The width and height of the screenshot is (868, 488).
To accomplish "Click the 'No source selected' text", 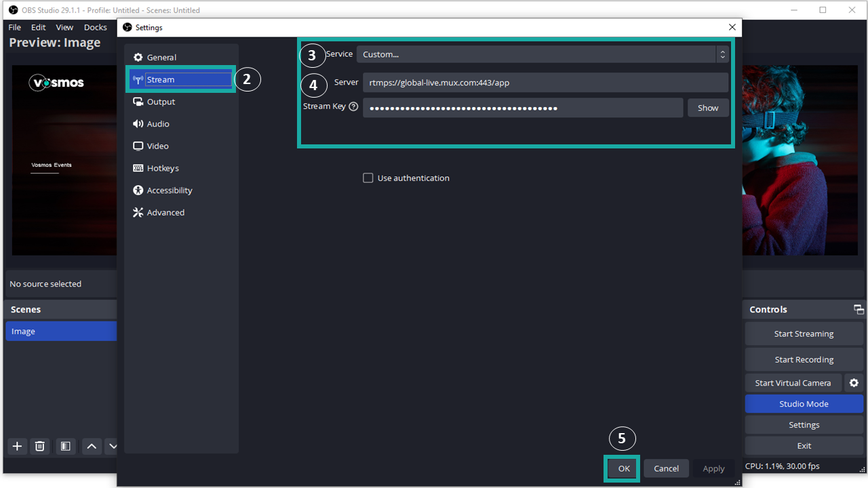I will coord(45,284).
